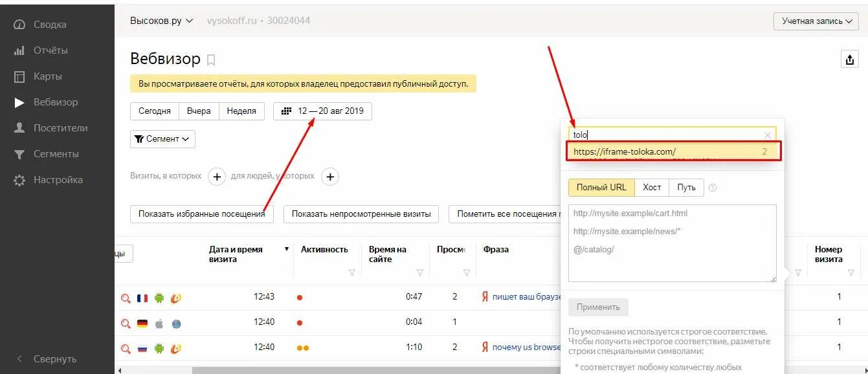Bookmark the Вебвизор report
Screen dimensions: 868x374
211,60
